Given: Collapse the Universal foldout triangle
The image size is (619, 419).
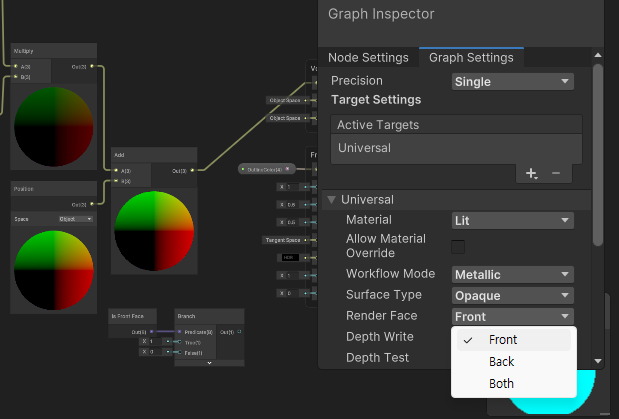Looking at the screenshot, I should [x=331, y=200].
